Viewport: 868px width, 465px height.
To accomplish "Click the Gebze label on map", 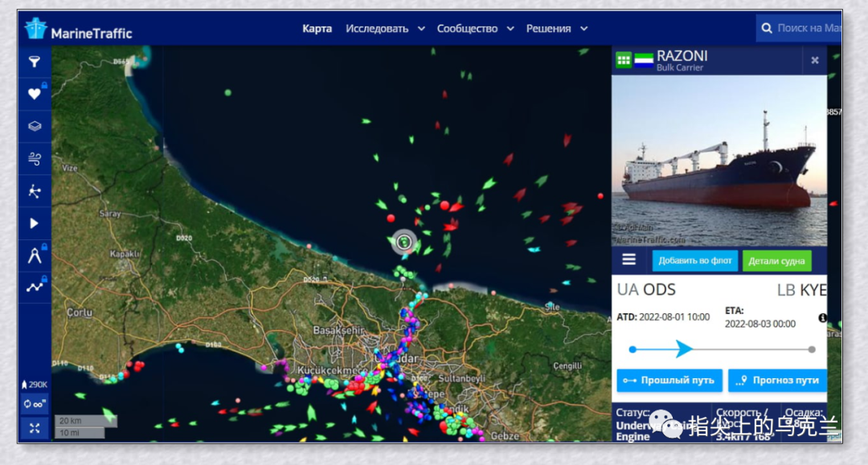I will tap(504, 436).
